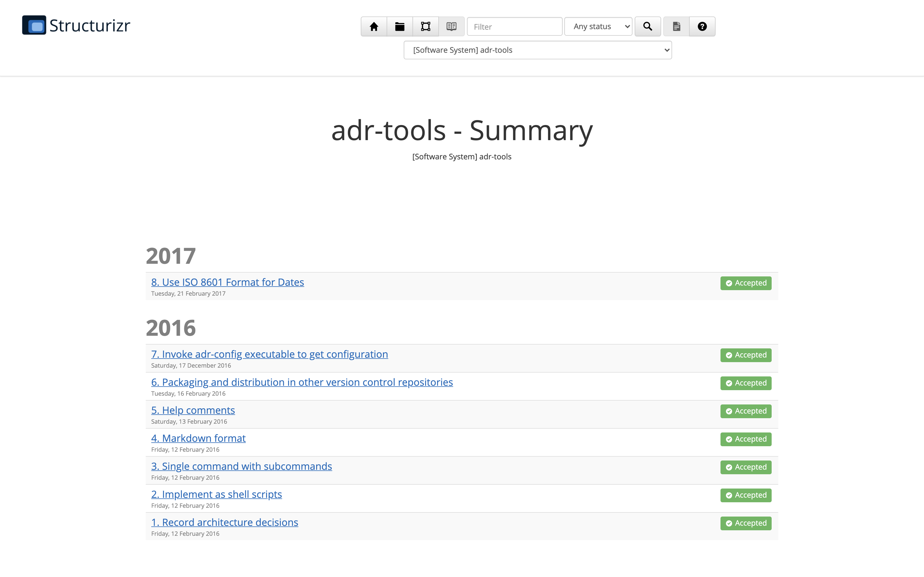The image size is (924, 577).
Task: Click the Accepted badge beside Help comments
Action: click(745, 411)
